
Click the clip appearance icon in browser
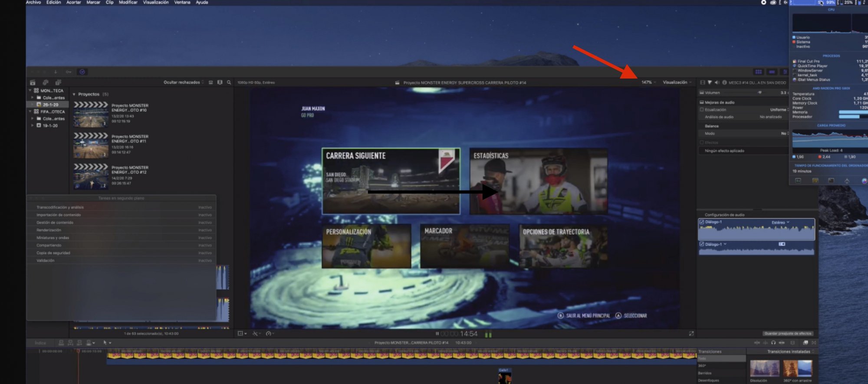click(211, 82)
